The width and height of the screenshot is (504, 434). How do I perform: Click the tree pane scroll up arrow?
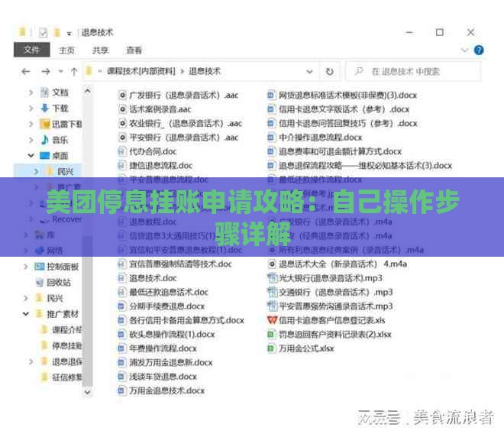pos(87,92)
